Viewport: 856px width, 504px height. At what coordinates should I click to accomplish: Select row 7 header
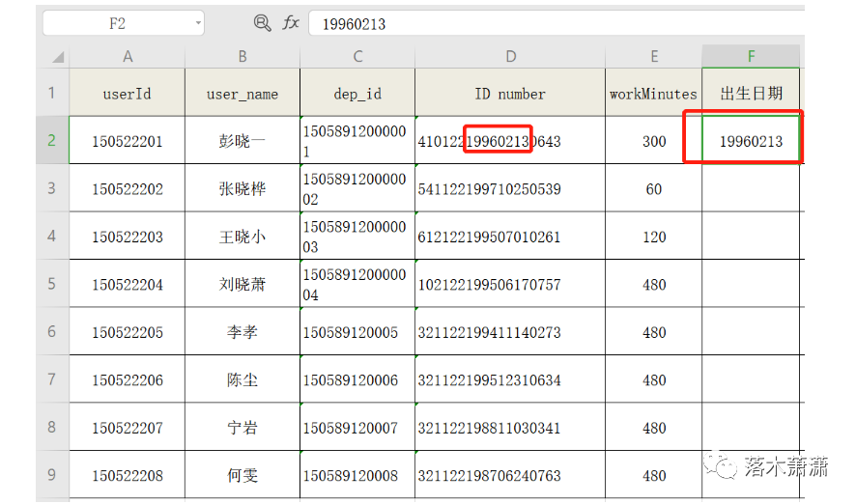click(x=52, y=379)
